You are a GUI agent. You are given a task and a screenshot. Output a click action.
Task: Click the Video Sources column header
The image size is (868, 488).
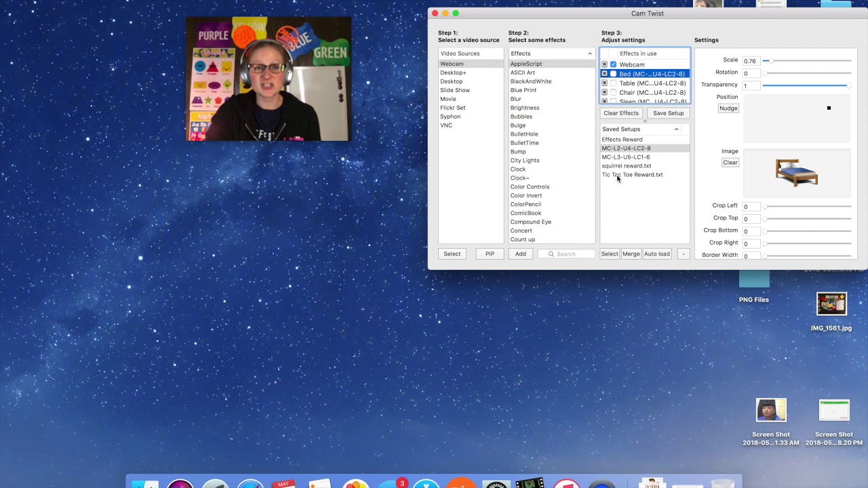click(x=471, y=54)
